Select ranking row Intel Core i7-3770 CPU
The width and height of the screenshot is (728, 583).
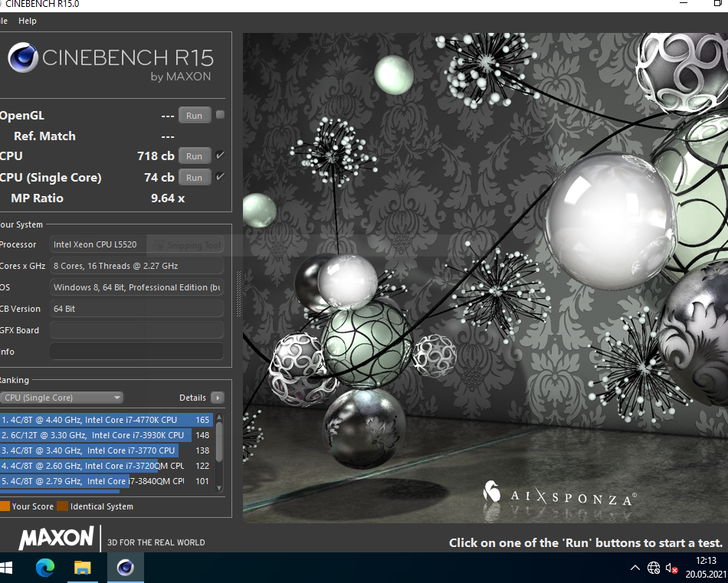pos(107,450)
